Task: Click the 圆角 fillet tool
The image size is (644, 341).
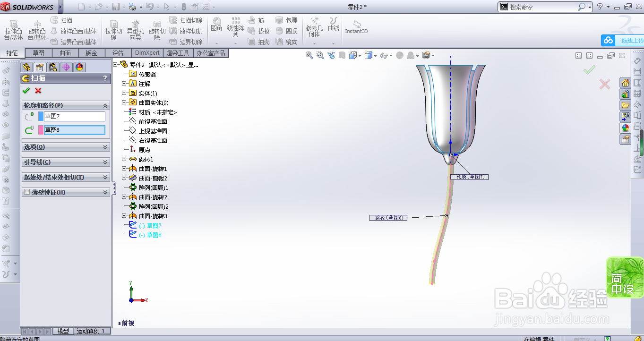Action: (216, 25)
